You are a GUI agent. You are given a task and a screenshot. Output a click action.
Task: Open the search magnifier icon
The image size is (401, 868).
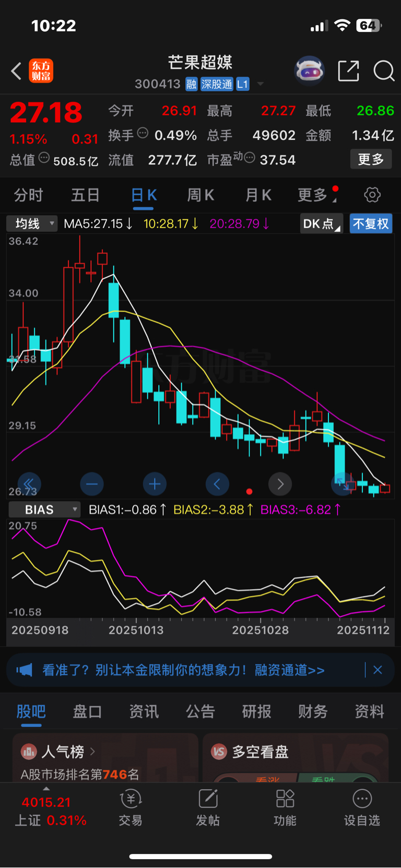tap(384, 71)
